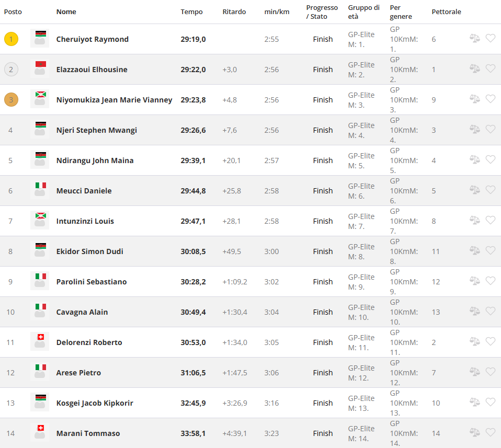Click the silver second place badge

pyautogui.click(x=11, y=69)
